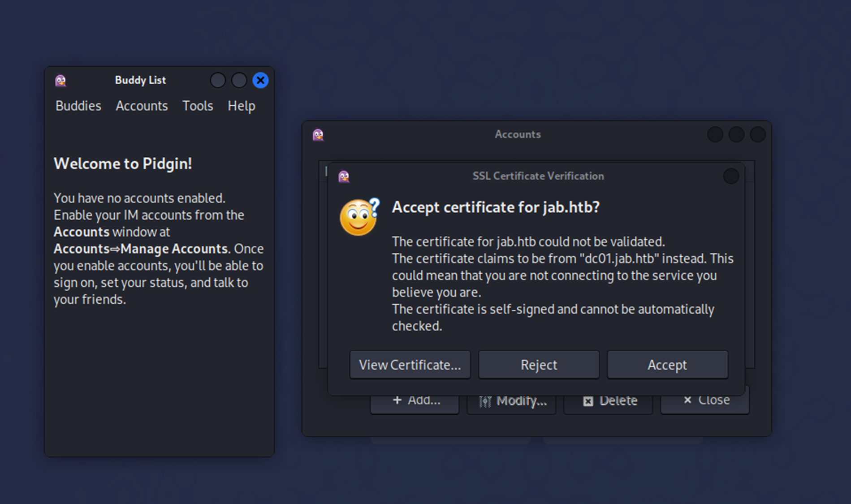The width and height of the screenshot is (851, 504).
Task: Click text line mentioning "dc01.jab.htb"
Action: (x=563, y=259)
